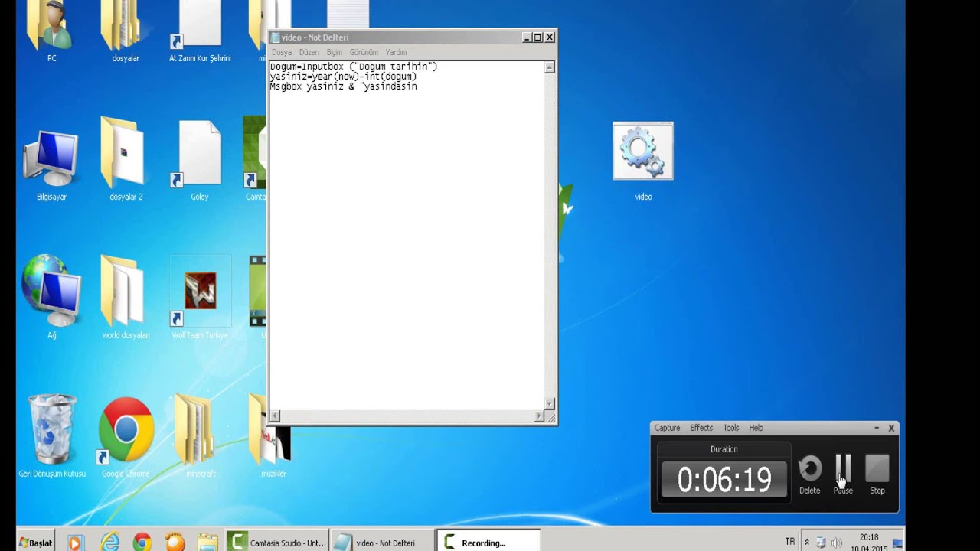Delete the current recording
The width and height of the screenshot is (980, 551).
pyautogui.click(x=809, y=474)
